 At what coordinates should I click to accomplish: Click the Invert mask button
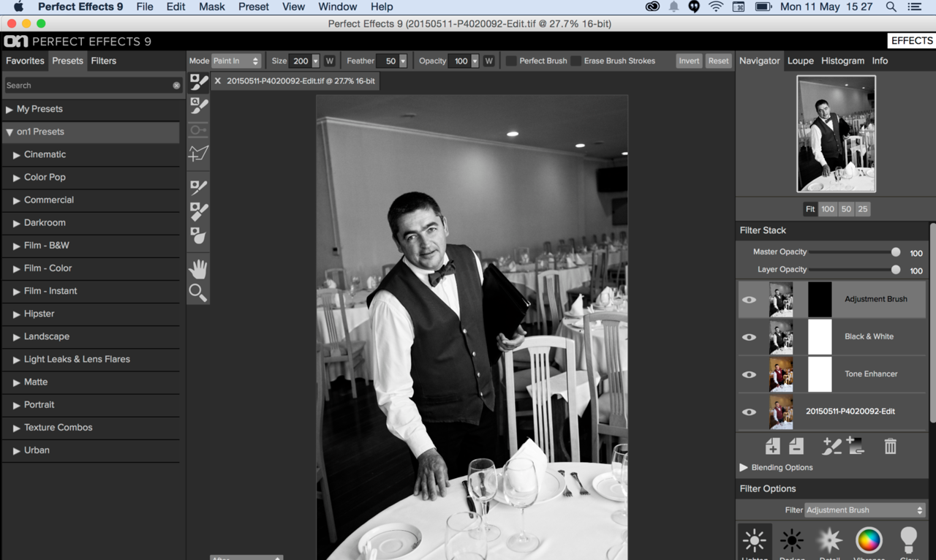coord(689,61)
